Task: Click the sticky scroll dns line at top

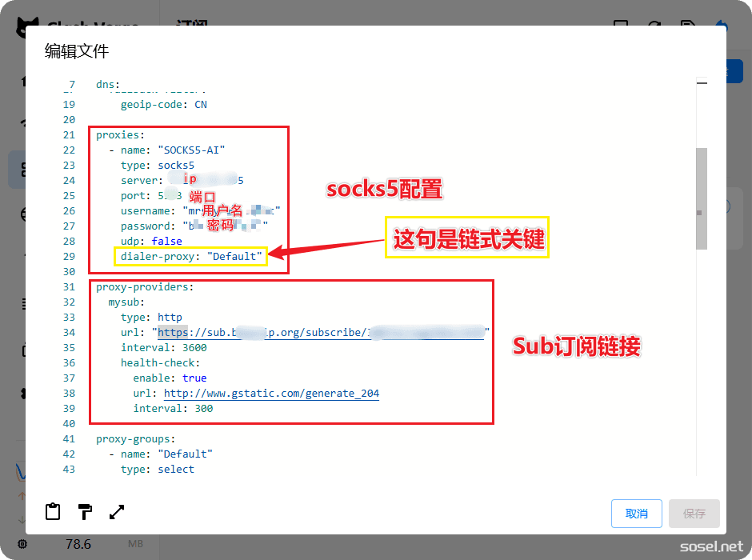Action: (x=107, y=84)
